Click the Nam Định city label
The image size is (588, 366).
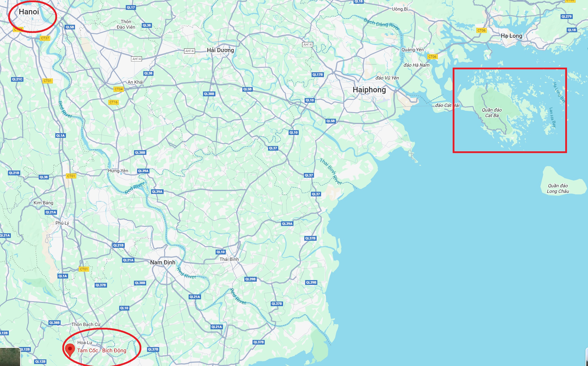163,262
